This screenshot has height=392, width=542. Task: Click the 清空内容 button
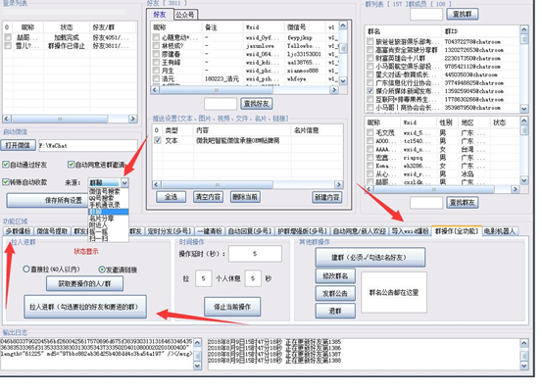208,197
